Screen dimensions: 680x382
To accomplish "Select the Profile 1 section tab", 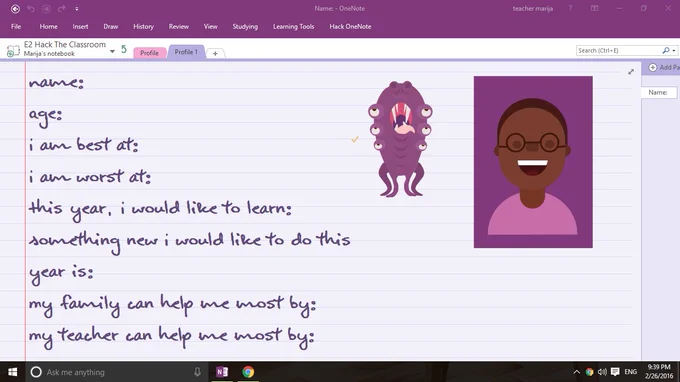I will 186,52.
